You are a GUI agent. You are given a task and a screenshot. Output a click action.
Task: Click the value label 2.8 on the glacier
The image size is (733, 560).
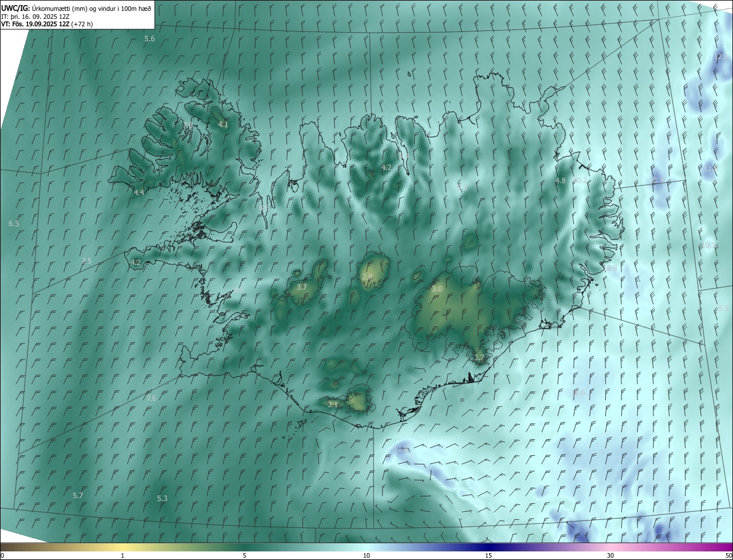(x=367, y=277)
